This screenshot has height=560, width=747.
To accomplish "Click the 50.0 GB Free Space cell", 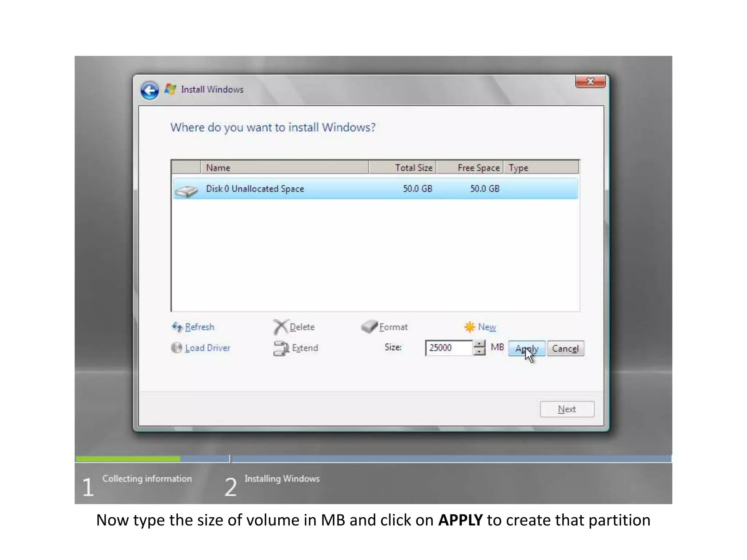I will 485,188.
